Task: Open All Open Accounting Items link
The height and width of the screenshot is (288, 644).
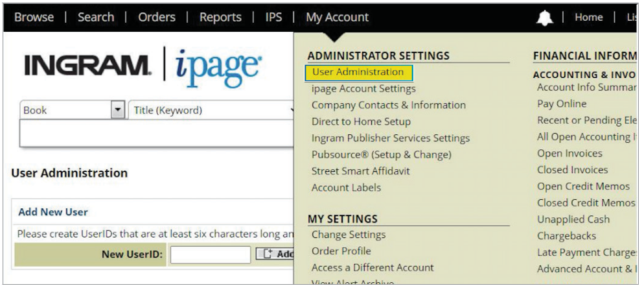Action: click(x=586, y=137)
